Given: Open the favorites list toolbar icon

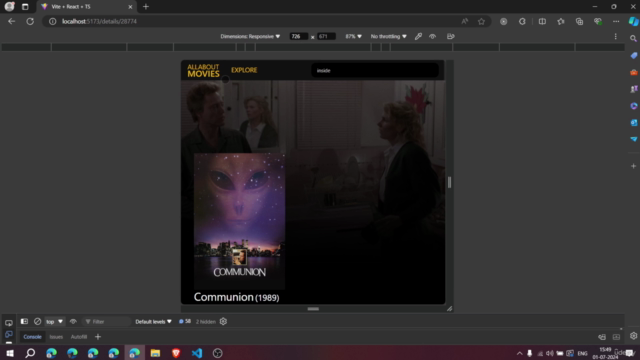Looking at the screenshot, I should [561, 21].
